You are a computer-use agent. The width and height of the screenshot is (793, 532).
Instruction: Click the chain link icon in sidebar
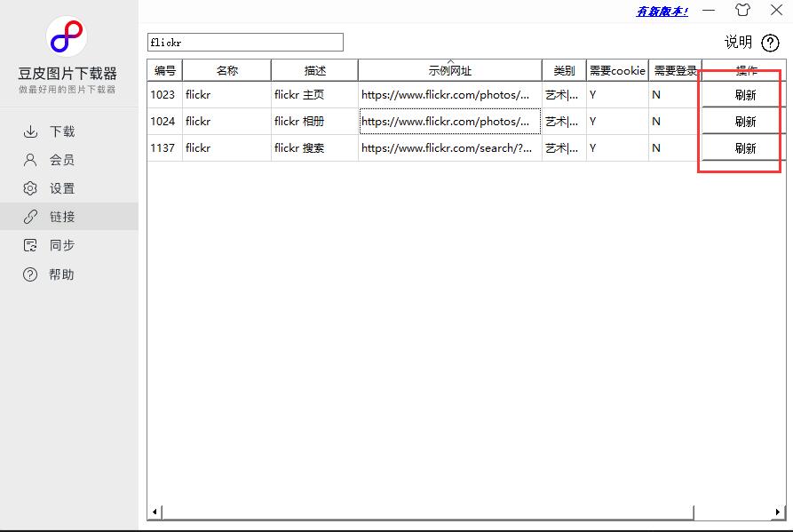[30, 217]
